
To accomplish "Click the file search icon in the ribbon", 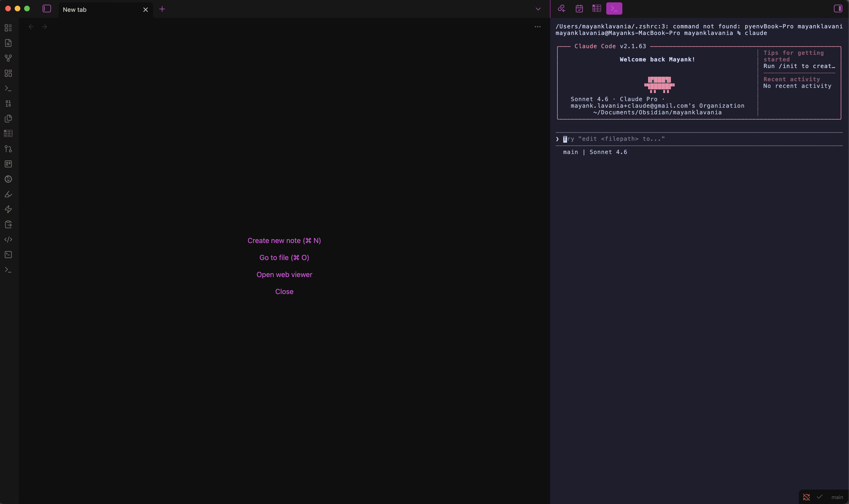I will click(x=9, y=43).
